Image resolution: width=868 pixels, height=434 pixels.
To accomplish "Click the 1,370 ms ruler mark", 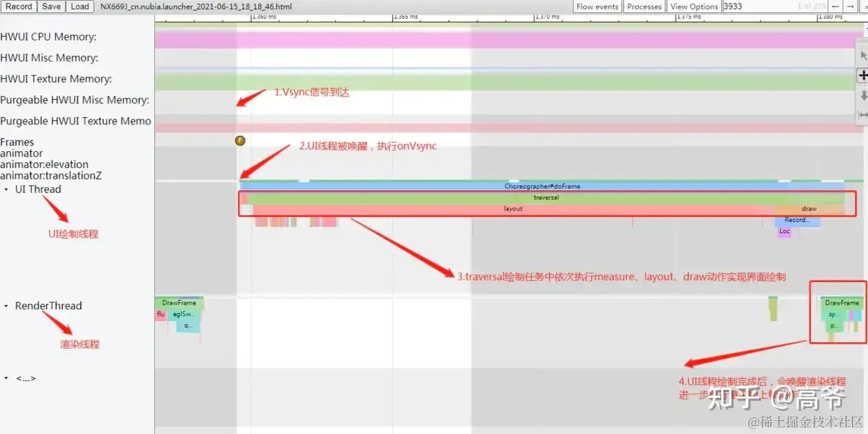I will click(548, 17).
